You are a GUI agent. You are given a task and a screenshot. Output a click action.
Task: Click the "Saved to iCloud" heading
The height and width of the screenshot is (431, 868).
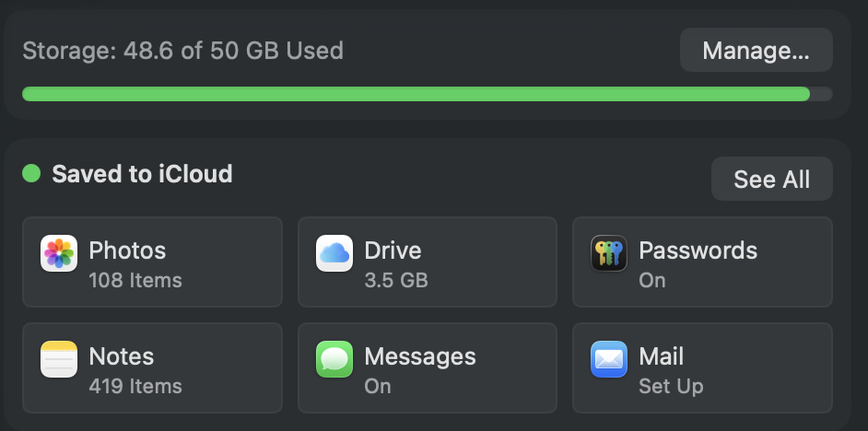pyautogui.click(x=142, y=174)
